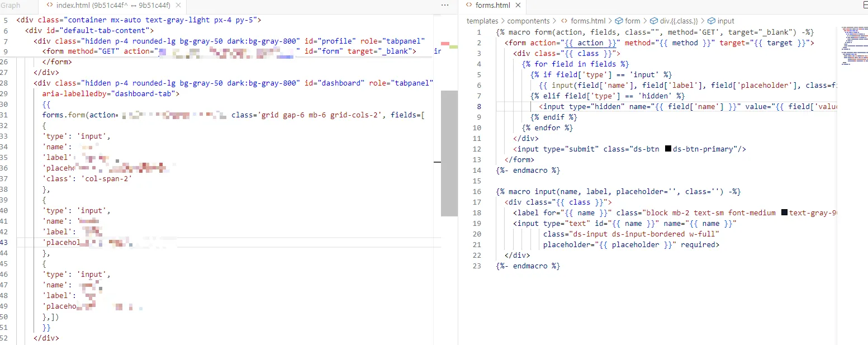Image resolution: width=868 pixels, height=345 pixels.
Task: Expand the 'compontents' breadcrumb folder
Action: (528, 21)
